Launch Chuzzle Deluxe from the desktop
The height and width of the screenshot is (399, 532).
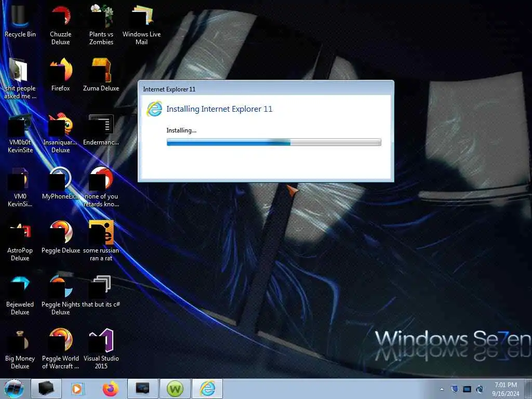pos(60,24)
